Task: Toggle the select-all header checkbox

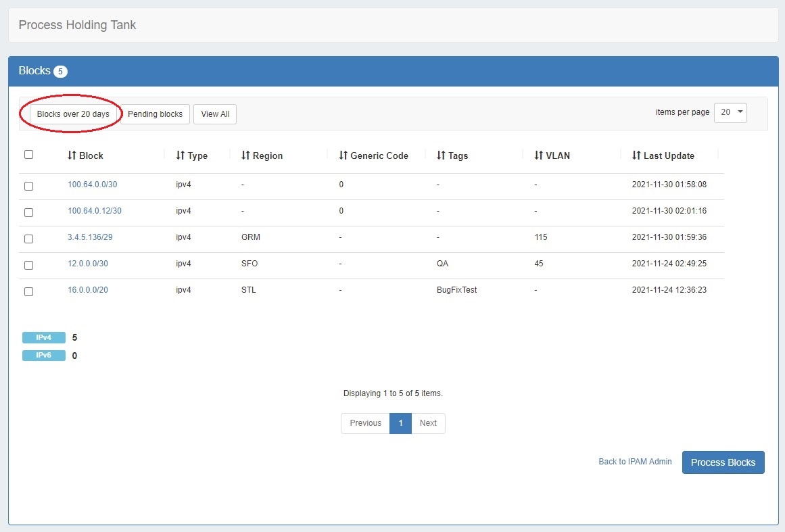Action: [28, 155]
